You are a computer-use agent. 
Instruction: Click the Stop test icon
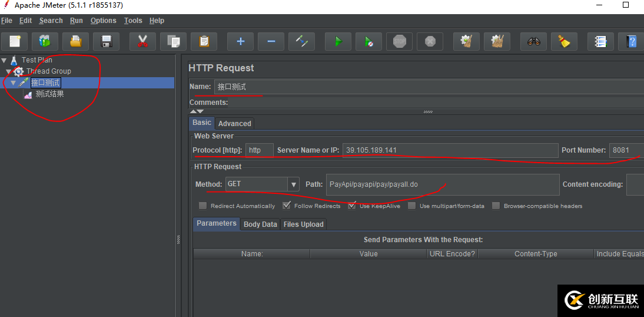point(400,41)
